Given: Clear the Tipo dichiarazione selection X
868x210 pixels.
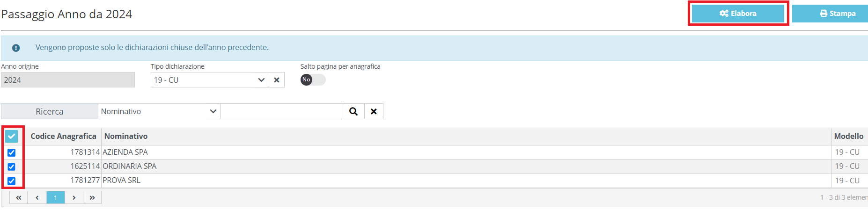Looking at the screenshot, I should tap(277, 80).
